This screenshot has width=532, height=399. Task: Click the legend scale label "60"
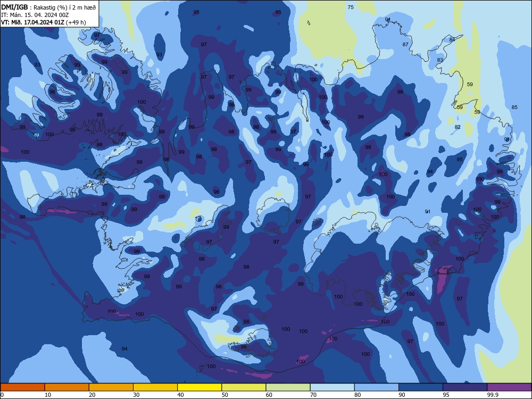click(x=269, y=395)
